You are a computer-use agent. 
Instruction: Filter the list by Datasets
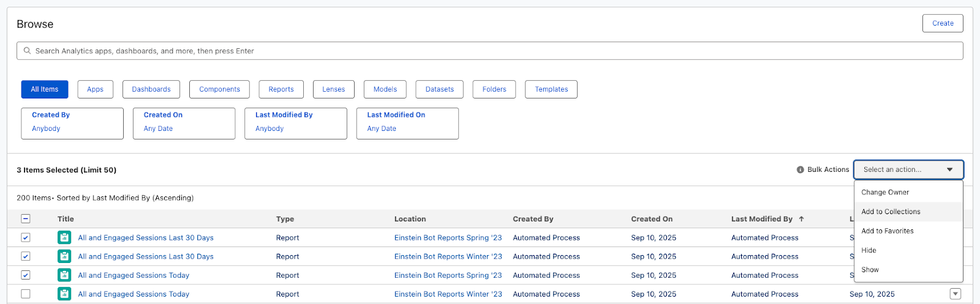point(439,89)
